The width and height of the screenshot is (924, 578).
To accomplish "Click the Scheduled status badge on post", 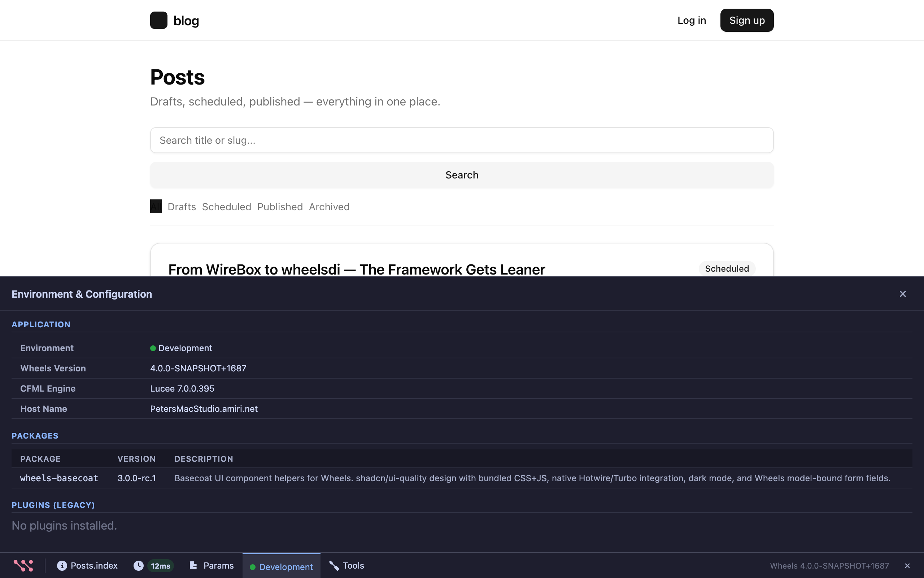I will tap(727, 269).
